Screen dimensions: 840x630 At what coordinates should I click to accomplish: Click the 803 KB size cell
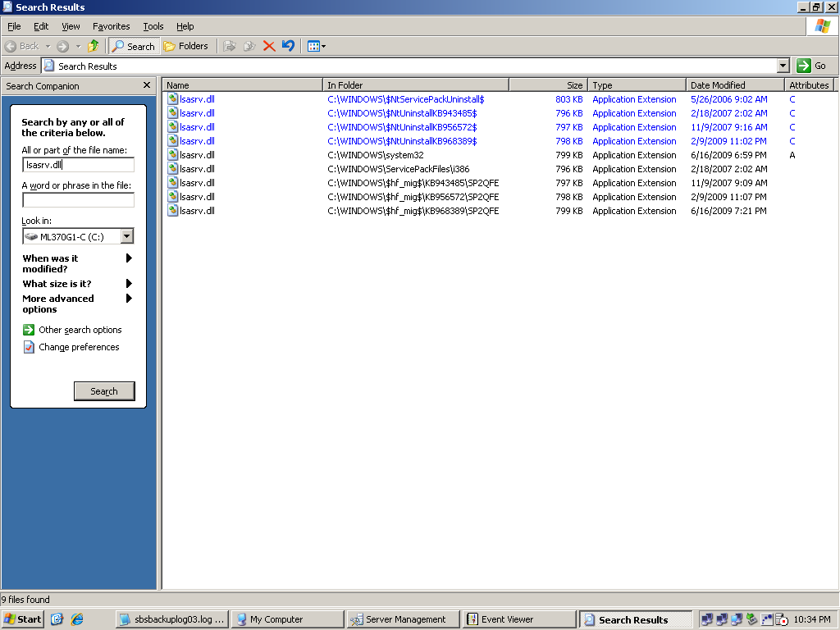[x=569, y=99]
